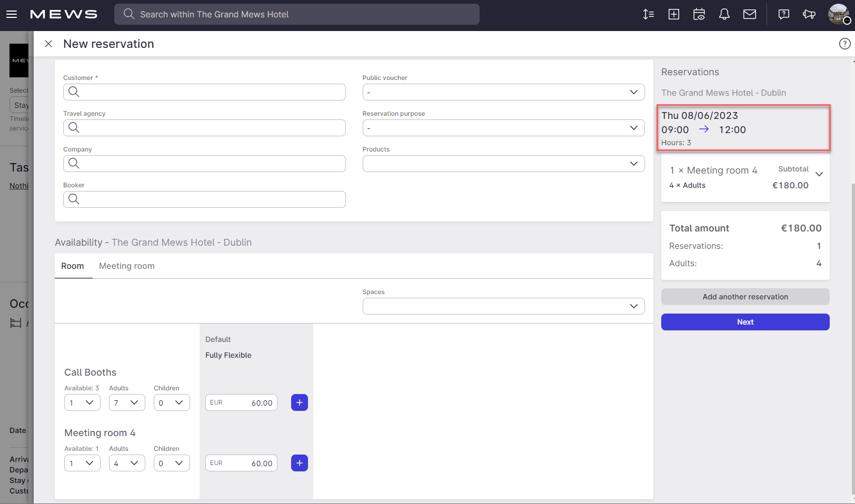Image resolution: width=855 pixels, height=504 pixels.
Task: Open announcements via the megaphone icon
Action: click(809, 14)
